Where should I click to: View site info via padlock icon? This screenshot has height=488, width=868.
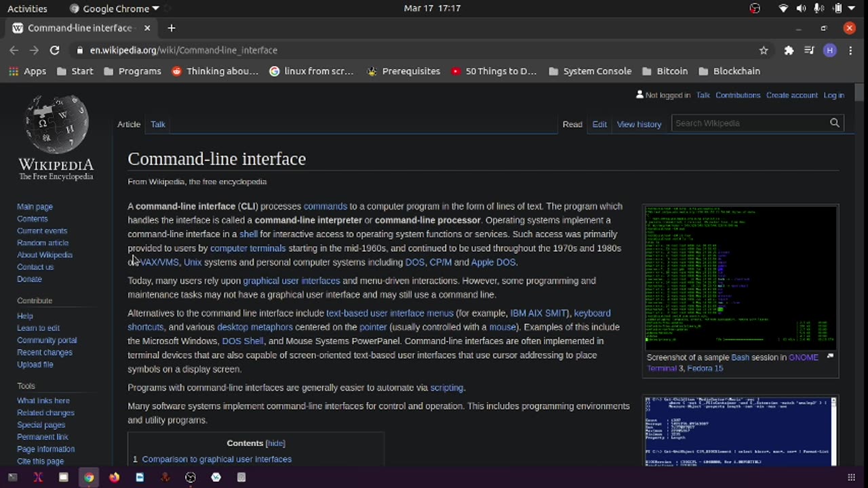click(80, 50)
